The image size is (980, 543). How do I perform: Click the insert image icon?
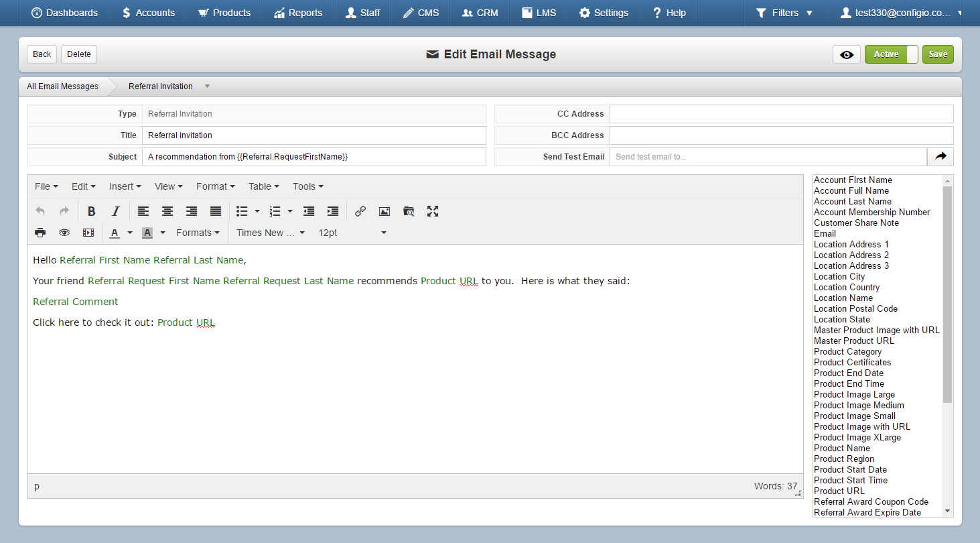point(384,211)
